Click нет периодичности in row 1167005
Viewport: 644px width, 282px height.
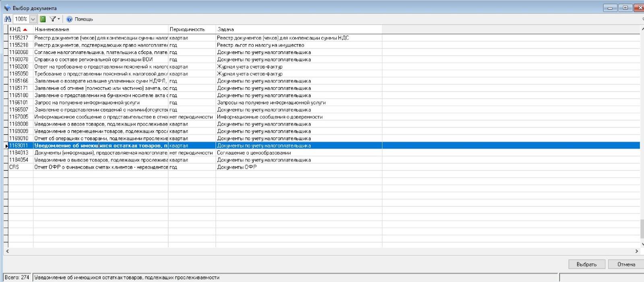point(191,117)
